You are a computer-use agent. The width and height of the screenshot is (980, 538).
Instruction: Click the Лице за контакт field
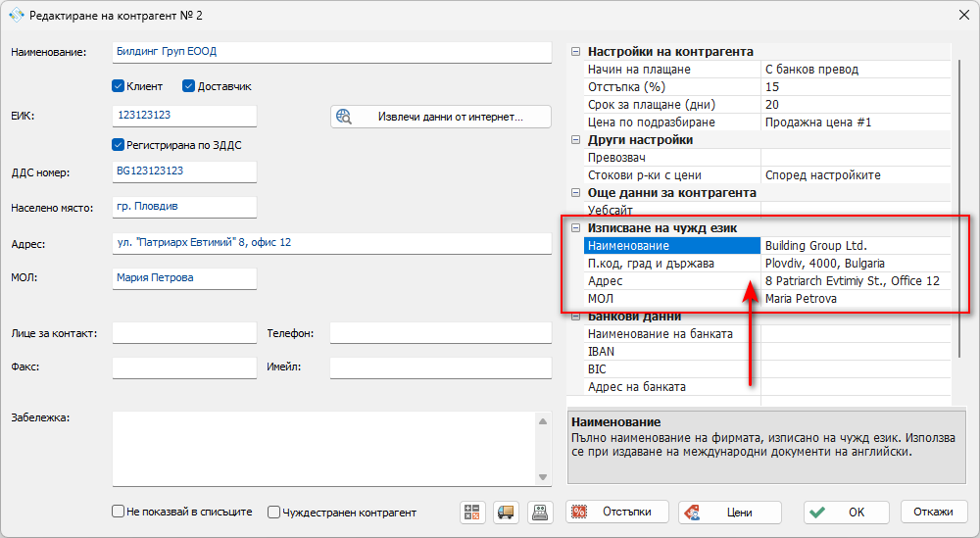[184, 333]
